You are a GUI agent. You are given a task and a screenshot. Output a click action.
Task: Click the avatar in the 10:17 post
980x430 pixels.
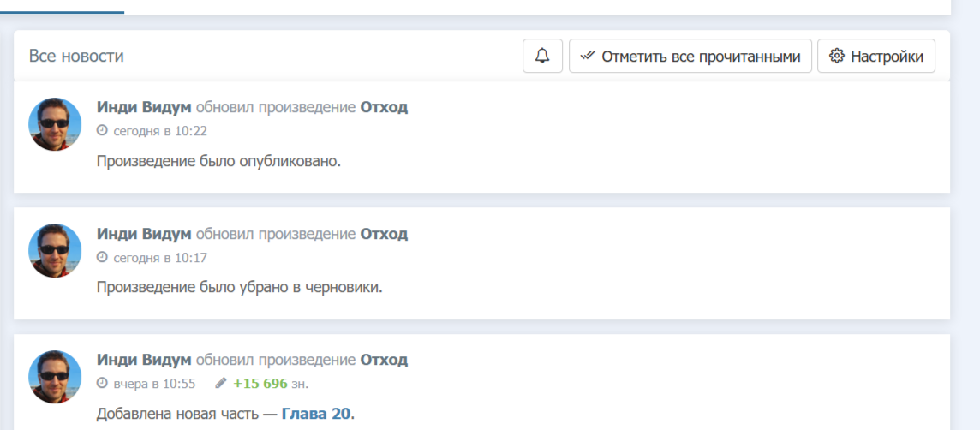(56, 251)
